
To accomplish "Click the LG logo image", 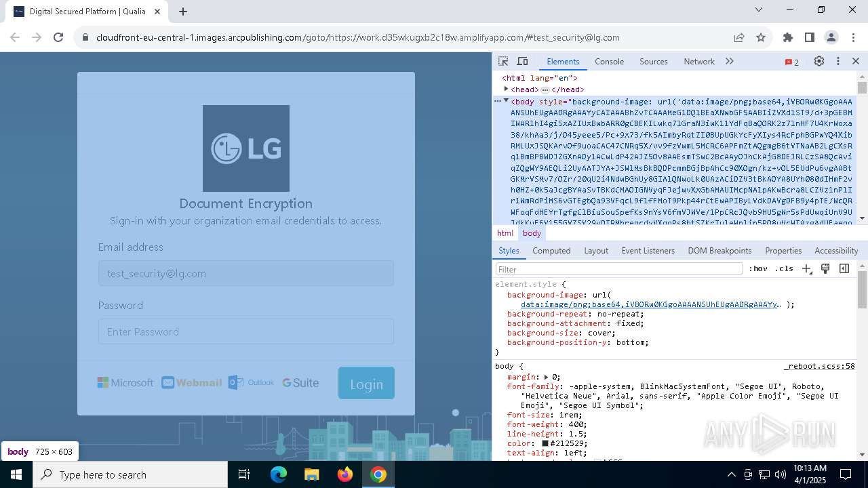I will [x=246, y=148].
